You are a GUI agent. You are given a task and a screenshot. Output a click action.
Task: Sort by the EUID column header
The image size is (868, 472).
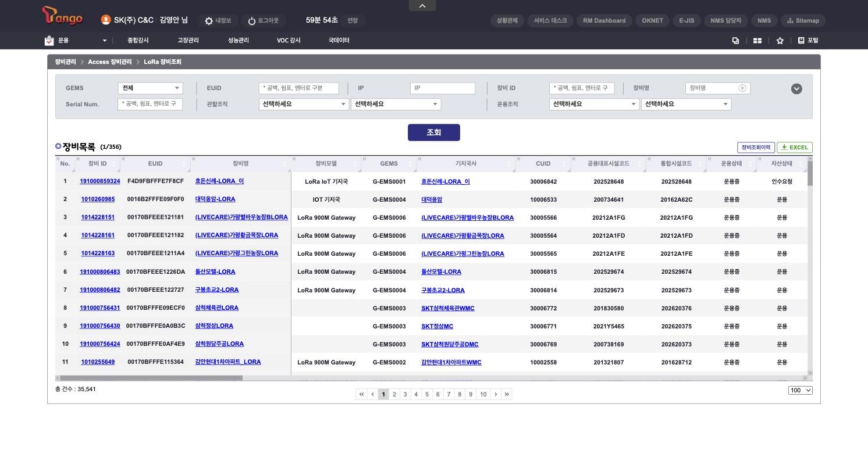click(x=155, y=164)
